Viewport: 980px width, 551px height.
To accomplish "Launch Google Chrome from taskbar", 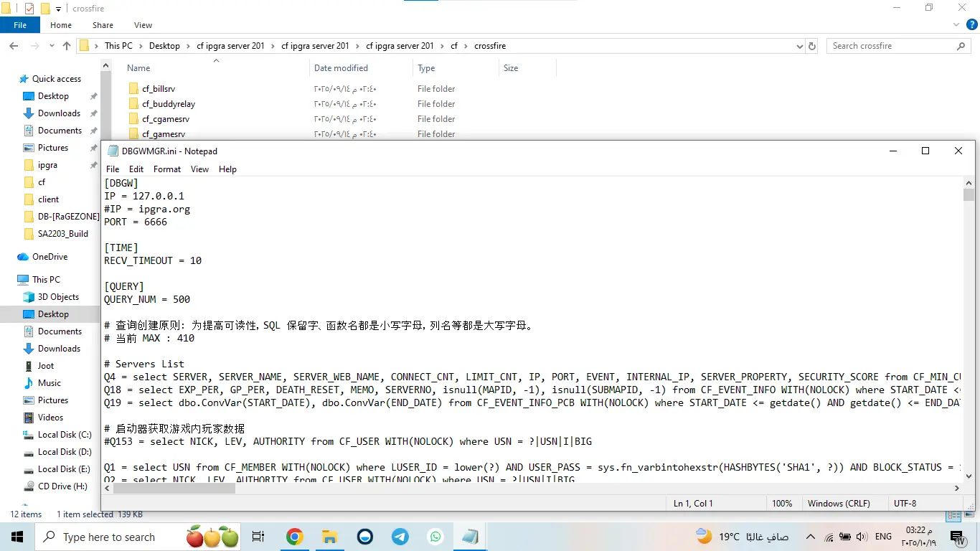I will (294, 537).
